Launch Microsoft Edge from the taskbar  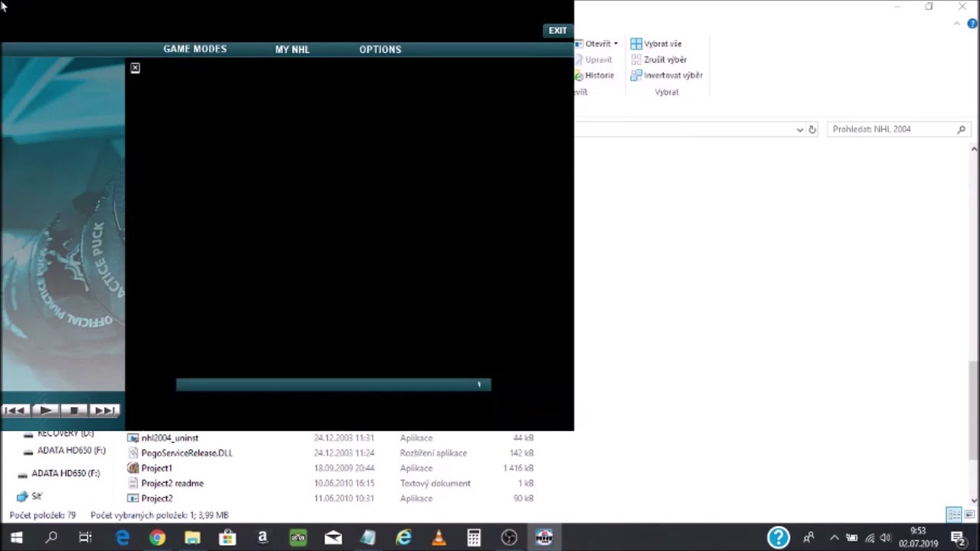point(122,538)
